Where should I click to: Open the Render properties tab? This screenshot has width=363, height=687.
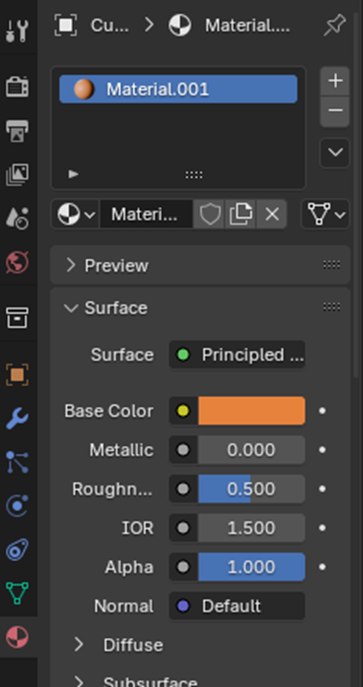(x=18, y=86)
